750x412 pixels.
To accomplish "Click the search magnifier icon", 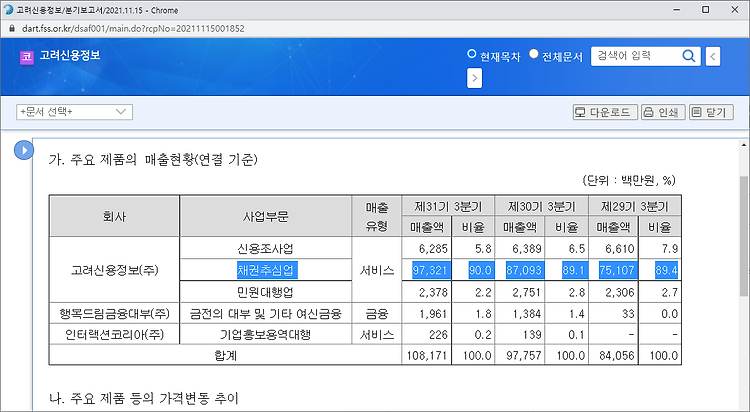I will (x=689, y=56).
